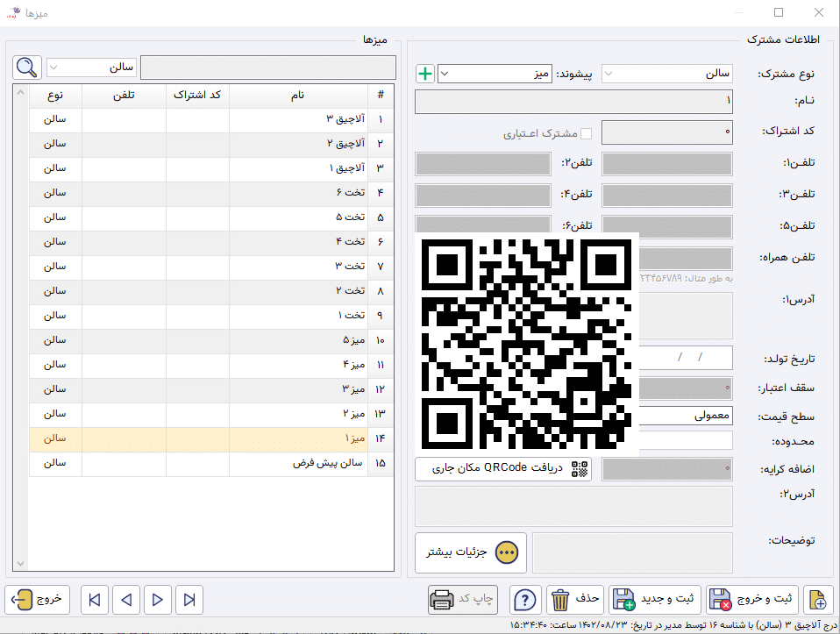Click the ثبت و جدید button

point(655,599)
